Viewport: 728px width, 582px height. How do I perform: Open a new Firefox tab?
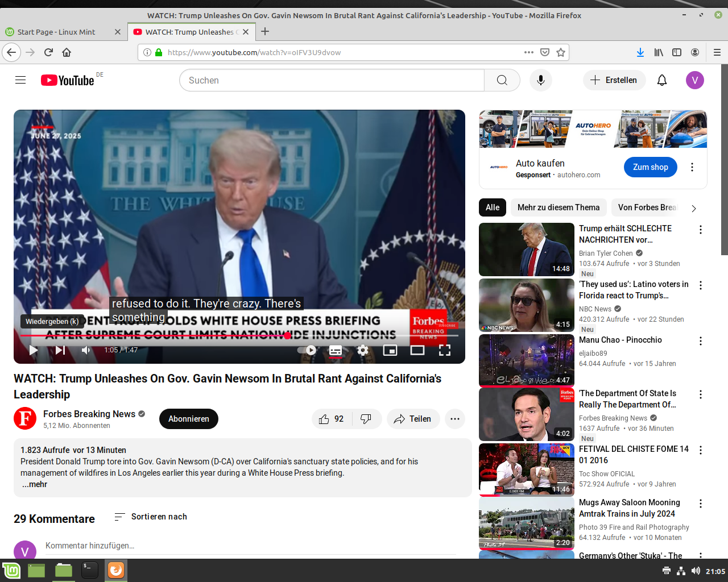click(265, 32)
